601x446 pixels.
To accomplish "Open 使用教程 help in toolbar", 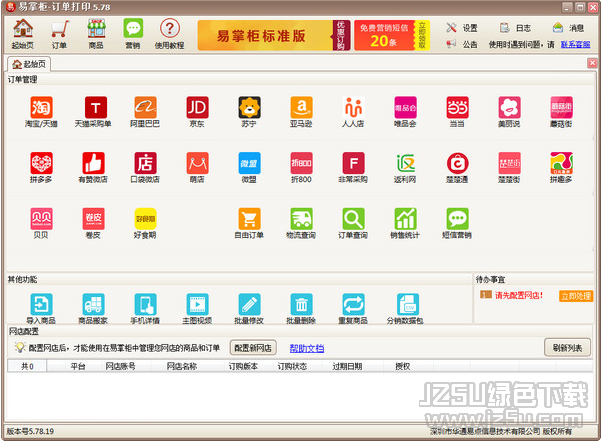I will pos(170,34).
